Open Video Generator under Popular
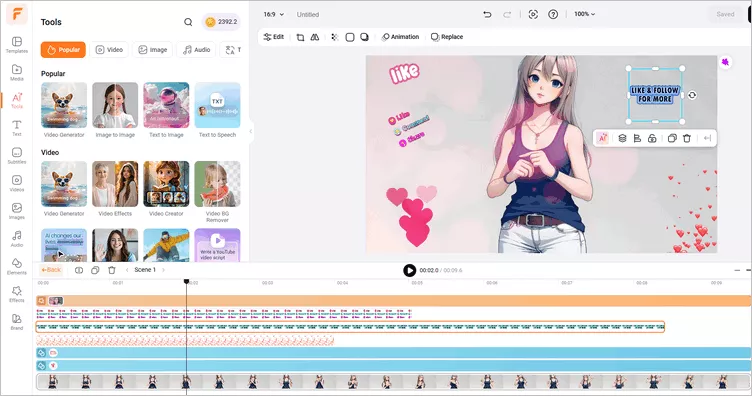The image size is (752, 396). 64,110
